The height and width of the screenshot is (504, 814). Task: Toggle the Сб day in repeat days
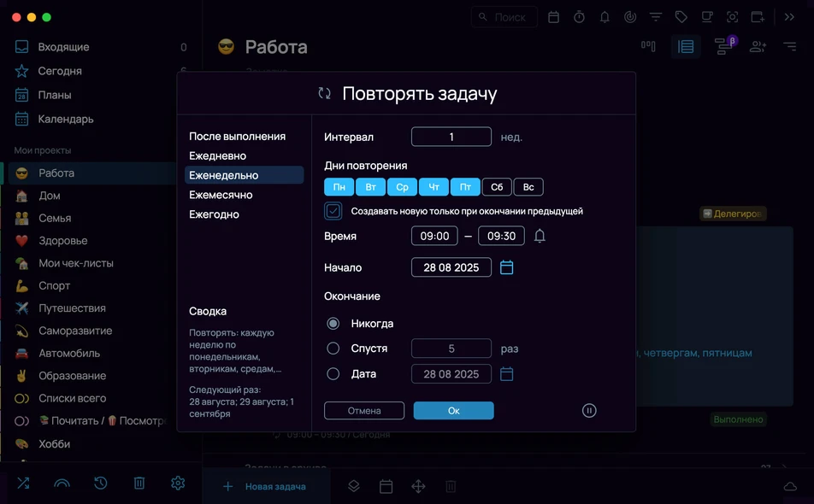point(497,187)
